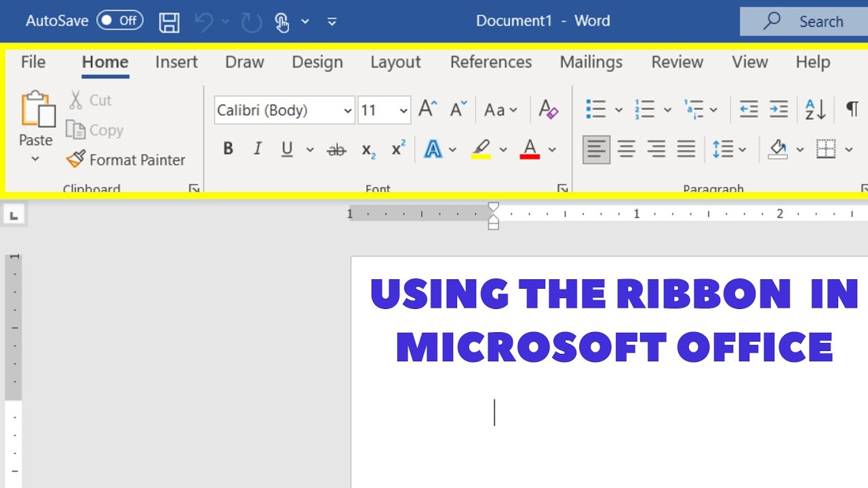Click the Save icon in title bar
868x488 pixels.
click(169, 22)
